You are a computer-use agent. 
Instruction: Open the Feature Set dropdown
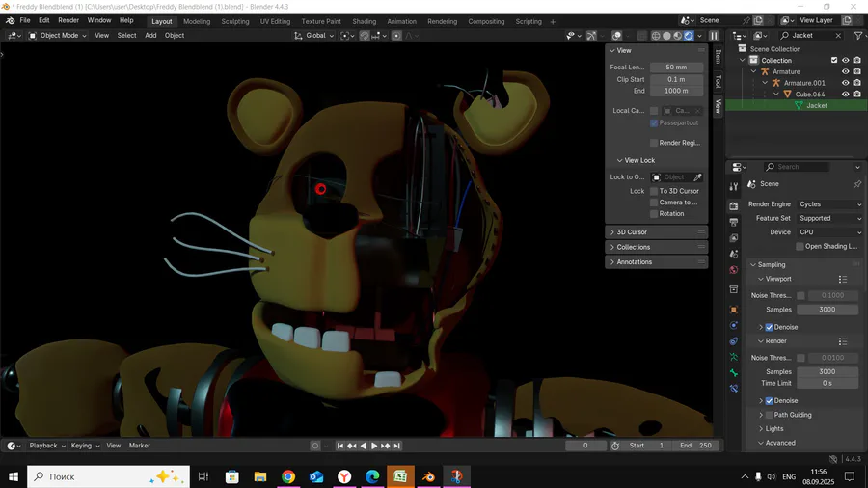(x=829, y=218)
